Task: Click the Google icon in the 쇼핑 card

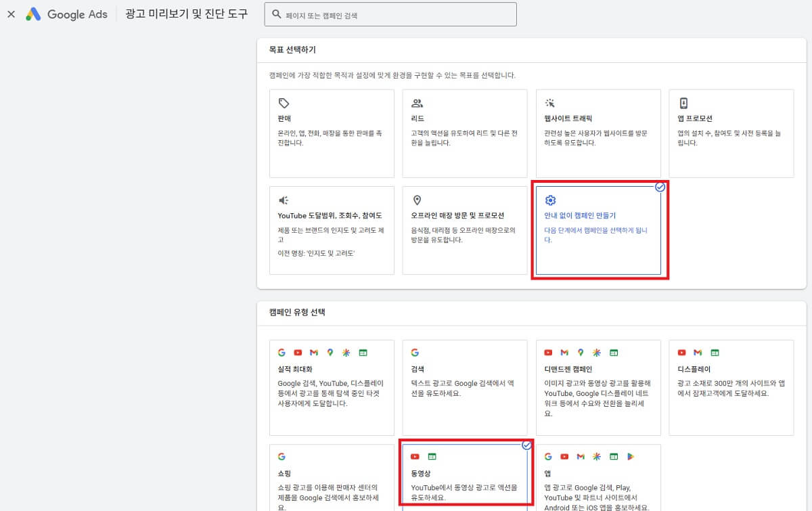Action: coord(281,457)
